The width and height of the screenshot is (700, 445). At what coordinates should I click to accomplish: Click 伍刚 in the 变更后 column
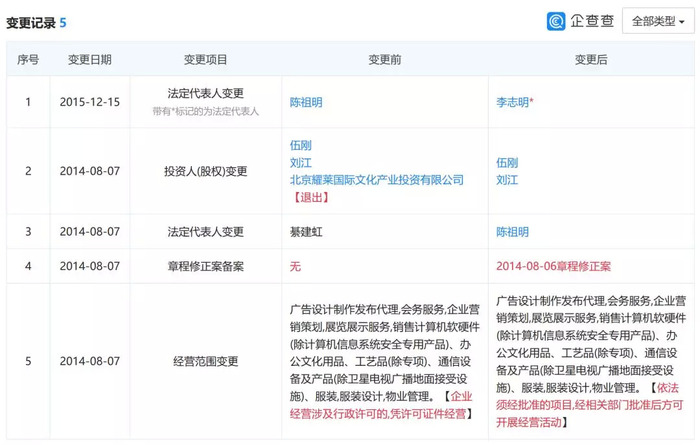(507, 162)
